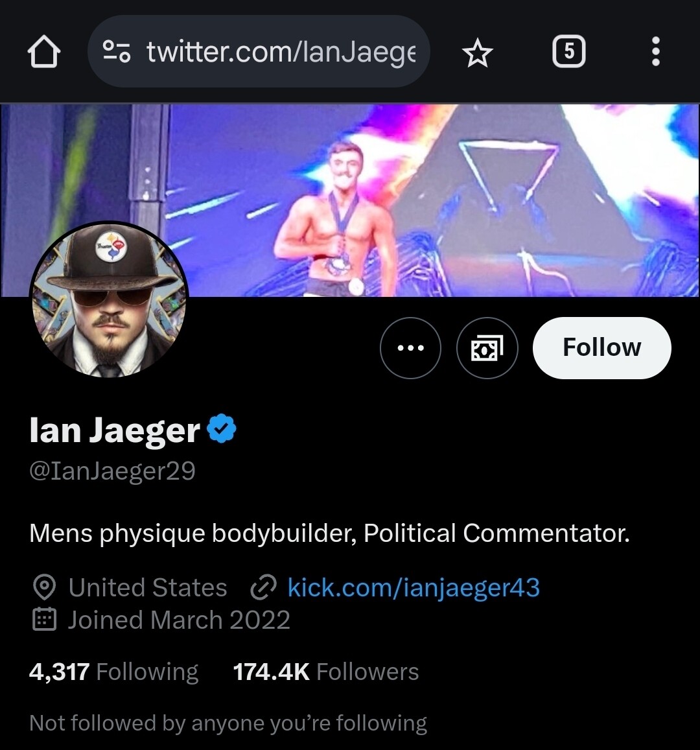Open the browser three-dot menu
Image resolution: width=700 pixels, height=750 pixels.
point(656,51)
